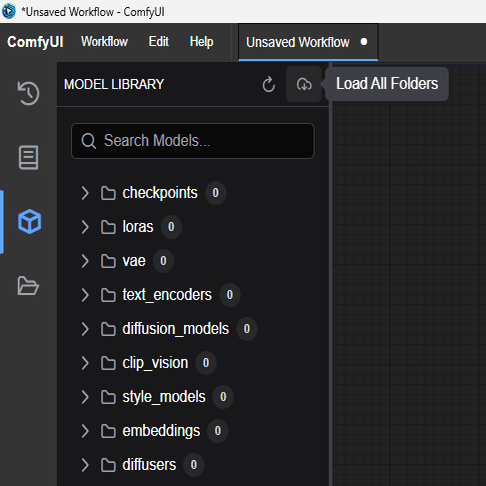Click the text_encoders count badge 0
Image resolution: width=486 pixels, height=486 pixels.
(x=230, y=295)
